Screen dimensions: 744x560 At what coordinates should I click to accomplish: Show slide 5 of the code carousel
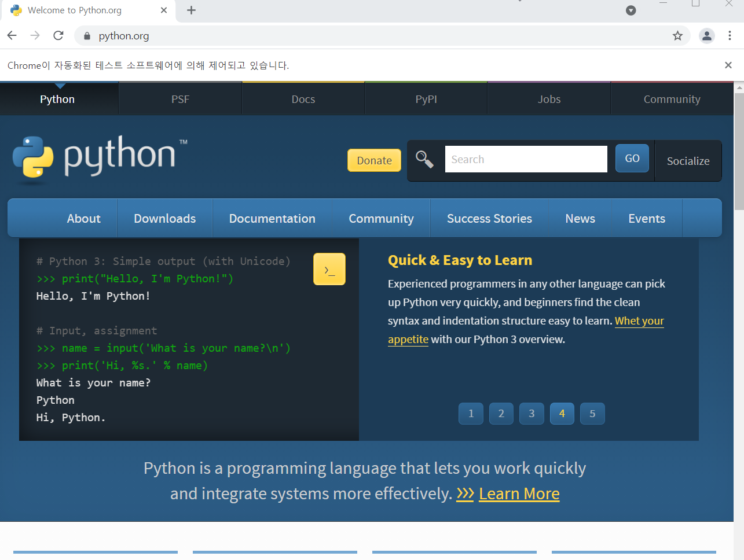coord(592,414)
